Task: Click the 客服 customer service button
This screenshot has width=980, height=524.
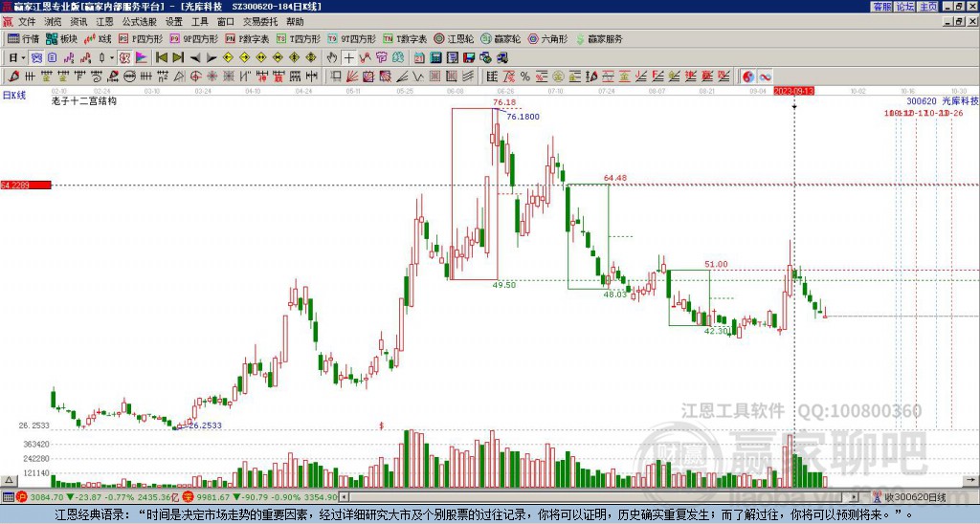Action: [881, 7]
